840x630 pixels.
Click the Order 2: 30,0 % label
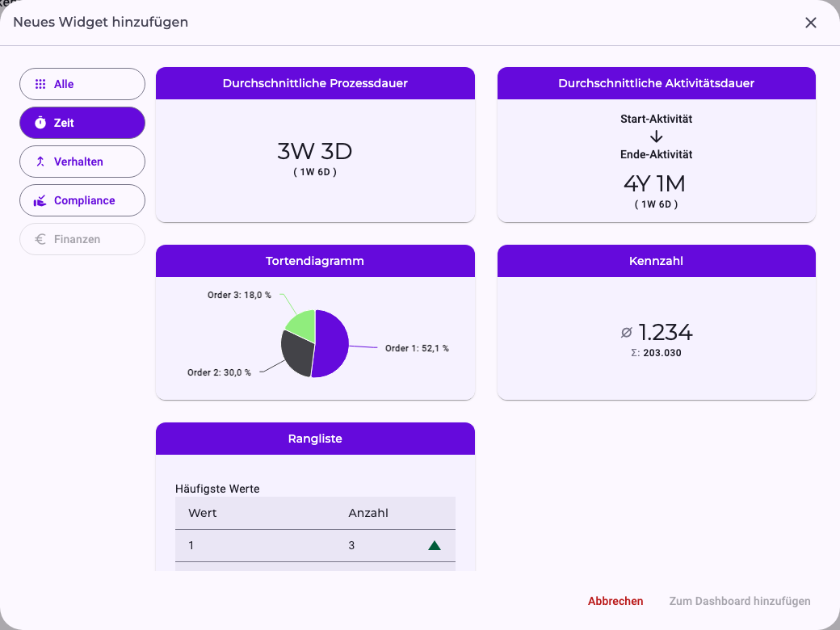(x=219, y=372)
